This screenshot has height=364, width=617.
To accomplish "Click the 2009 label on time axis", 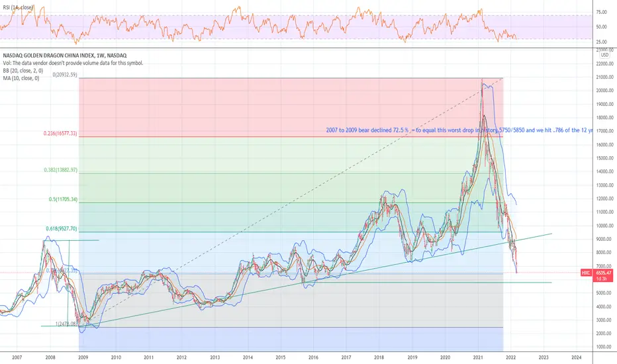I will coord(83,357).
